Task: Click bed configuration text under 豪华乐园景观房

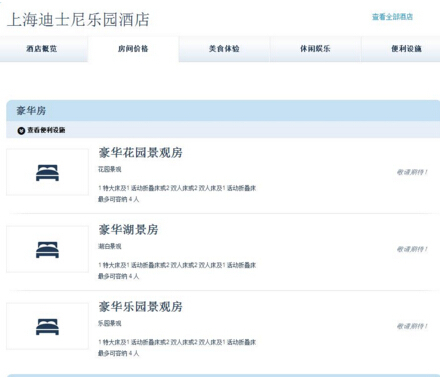Action: tap(177, 342)
